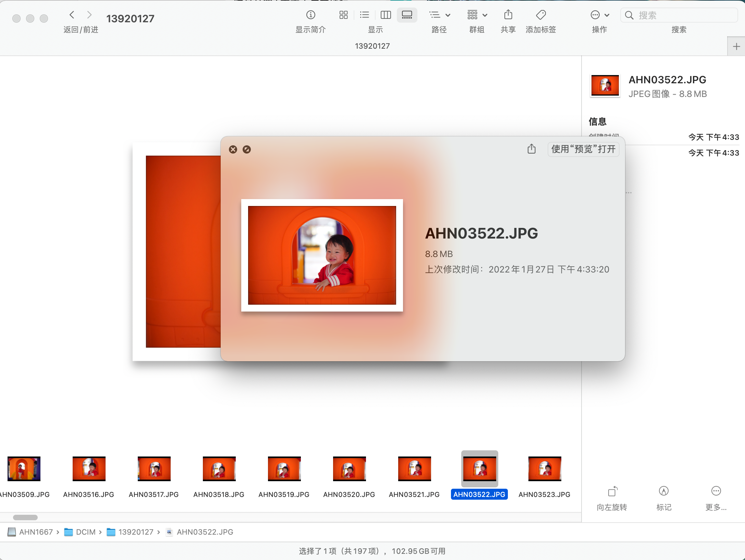Image resolution: width=745 pixels, height=560 pixels.
Task: Open the Path (路径) dropdown
Action: click(439, 15)
